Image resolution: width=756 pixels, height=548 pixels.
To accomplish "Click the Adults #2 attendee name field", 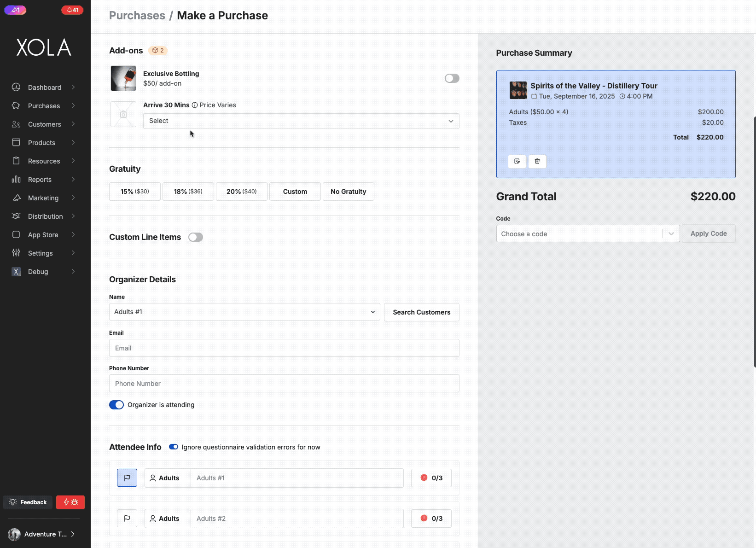I will pos(297,518).
